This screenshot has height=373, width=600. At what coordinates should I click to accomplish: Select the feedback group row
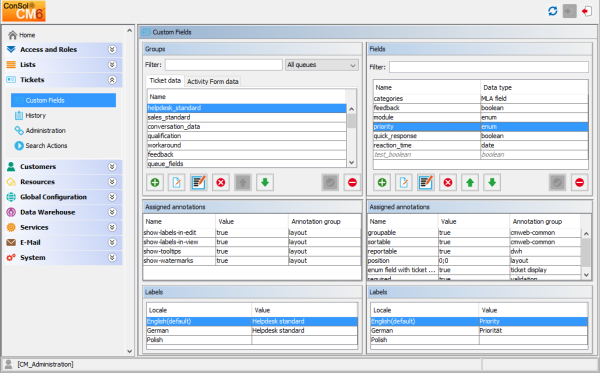pos(247,155)
